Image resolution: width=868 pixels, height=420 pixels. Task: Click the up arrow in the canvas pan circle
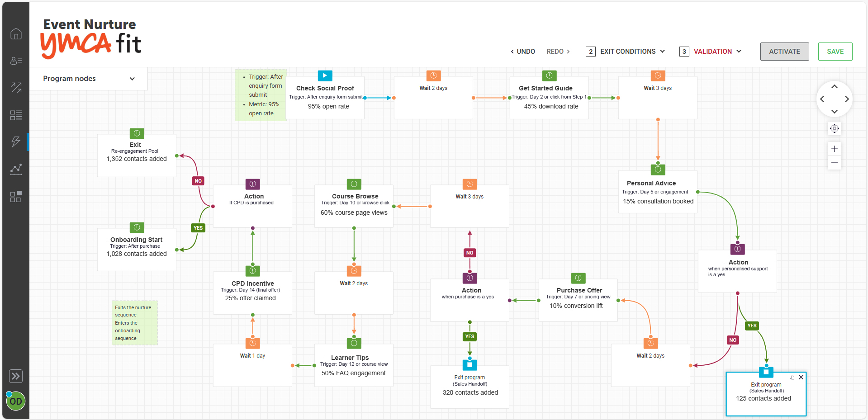(x=835, y=86)
